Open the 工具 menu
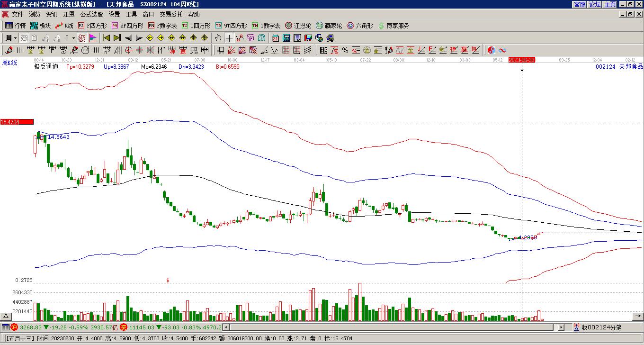The image size is (644, 345). click(131, 15)
